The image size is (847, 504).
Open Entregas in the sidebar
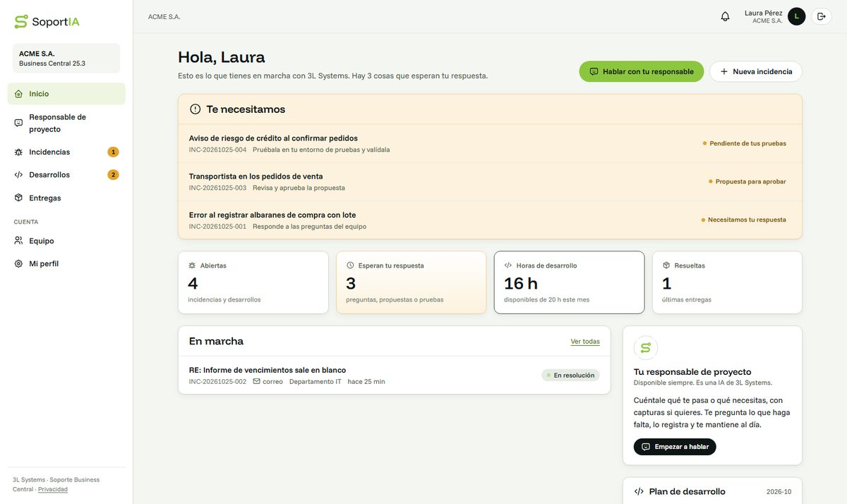(66, 198)
